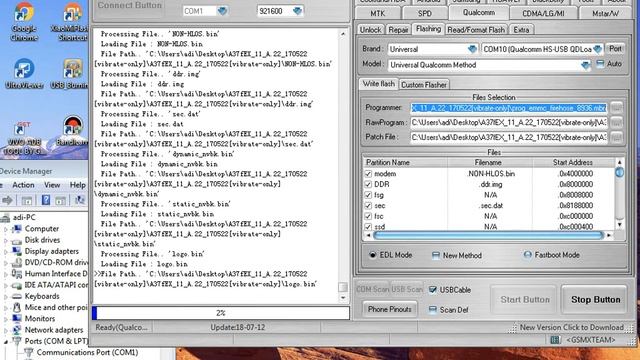The height and width of the screenshot is (360, 640).
Task: Click New Version Click to Download link
Action: click(x=571, y=327)
